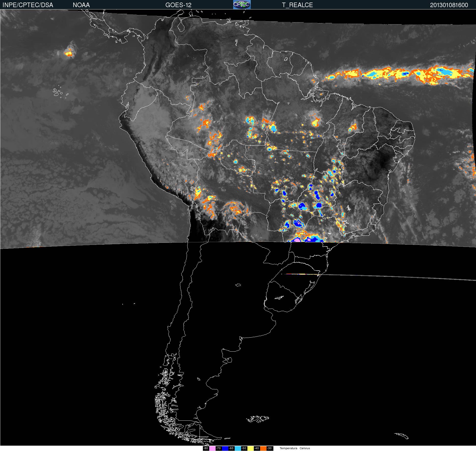Click the -60 legend value

[231, 448]
